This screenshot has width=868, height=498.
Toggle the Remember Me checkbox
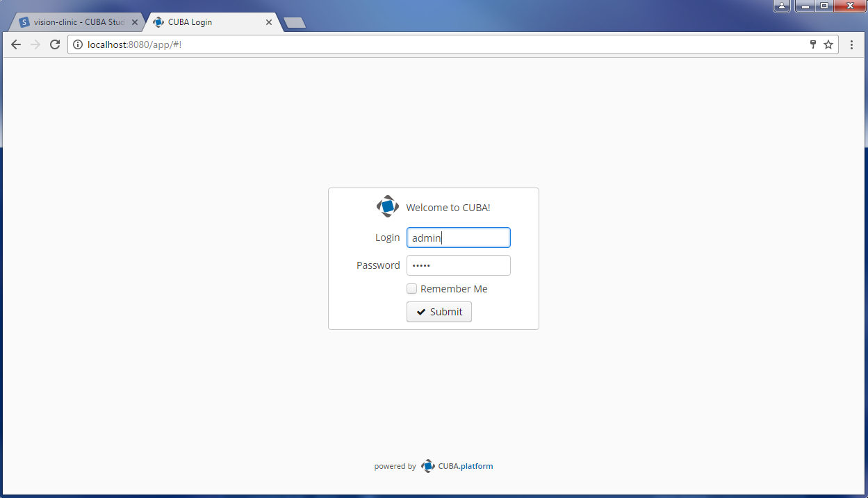click(x=412, y=289)
